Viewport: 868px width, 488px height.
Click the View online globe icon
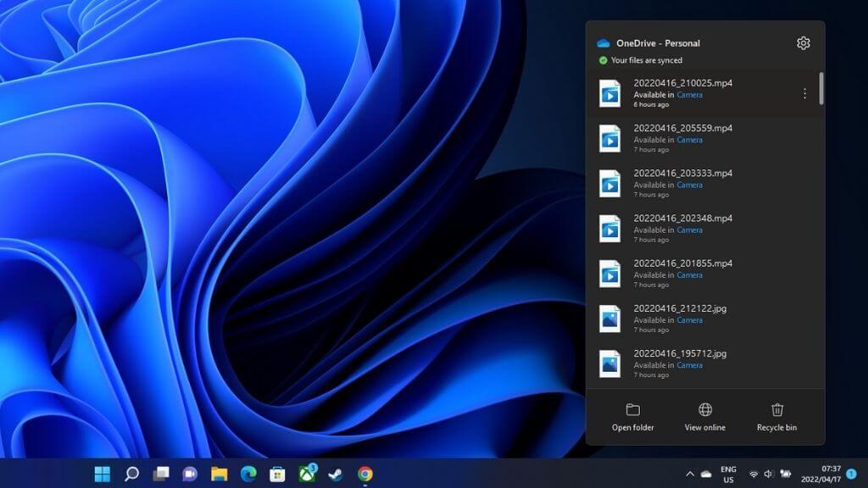(x=704, y=410)
